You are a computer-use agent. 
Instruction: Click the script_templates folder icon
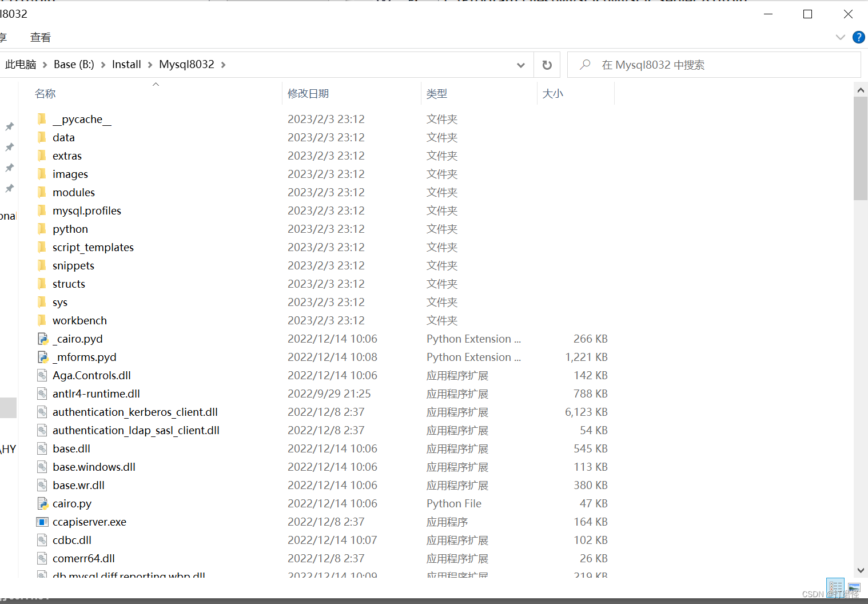pos(42,247)
